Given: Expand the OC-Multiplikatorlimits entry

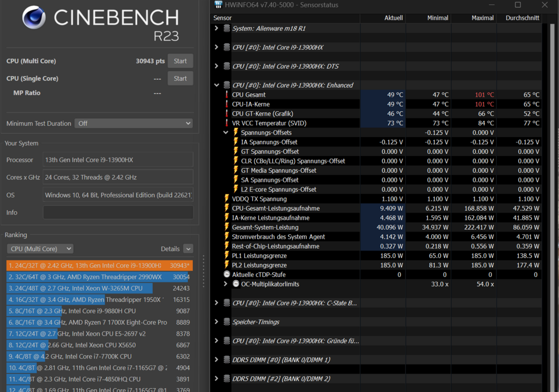Looking at the screenshot, I should (225, 284).
